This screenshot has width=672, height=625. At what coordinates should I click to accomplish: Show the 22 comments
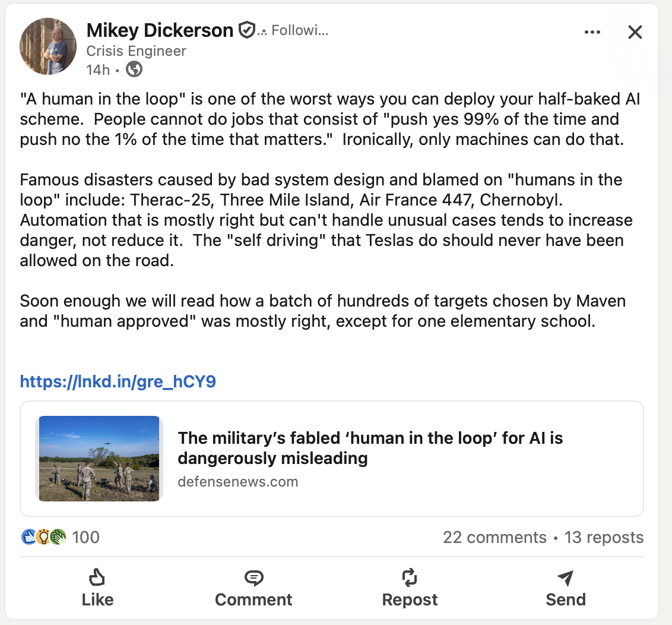(494, 538)
